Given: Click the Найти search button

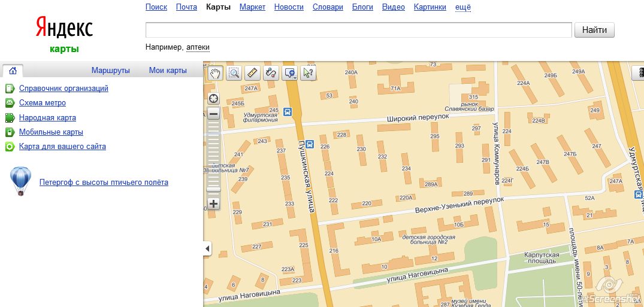Looking at the screenshot, I should [x=594, y=30].
